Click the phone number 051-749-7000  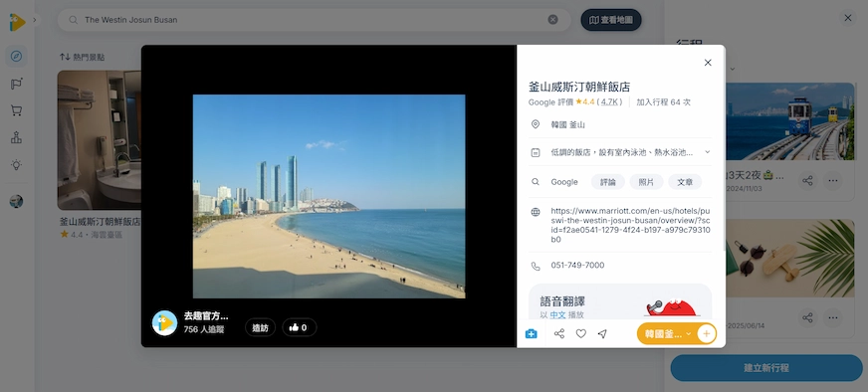click(577, 266)
